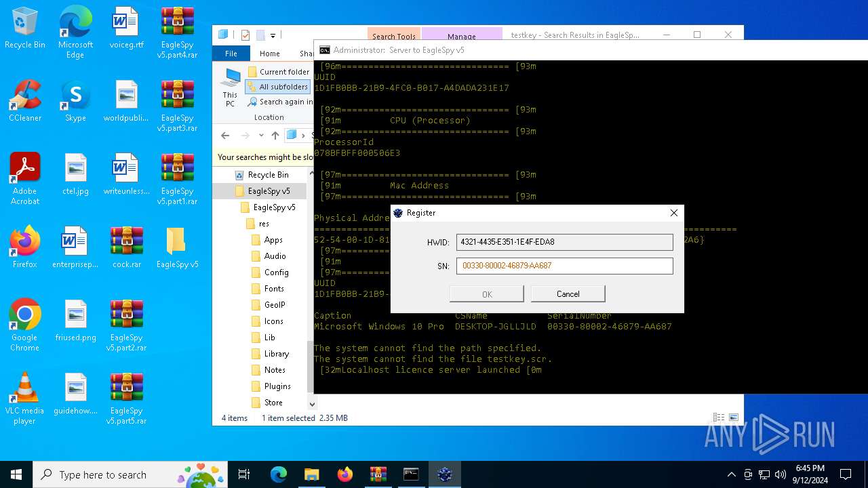Open Task View on the taskbar

[244, 474]
